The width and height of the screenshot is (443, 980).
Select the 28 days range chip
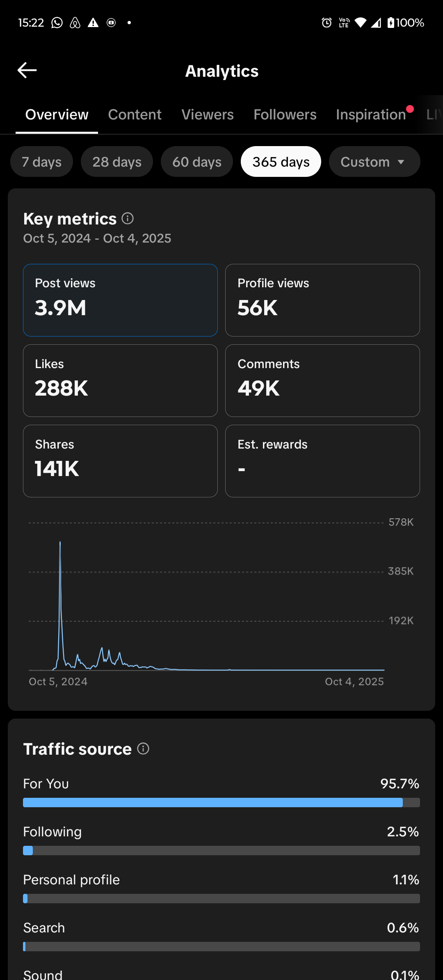point(117,162)
